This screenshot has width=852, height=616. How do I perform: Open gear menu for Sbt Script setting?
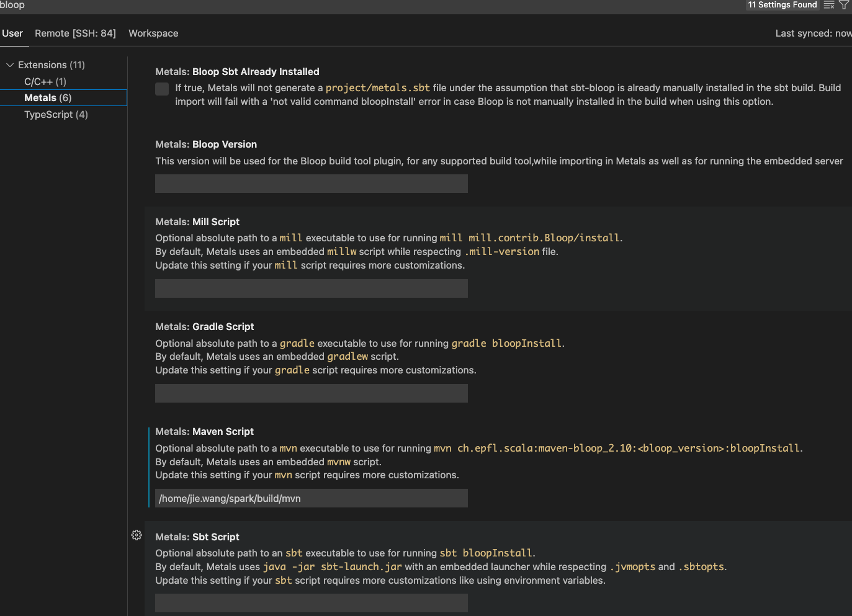tap(137, 535)
